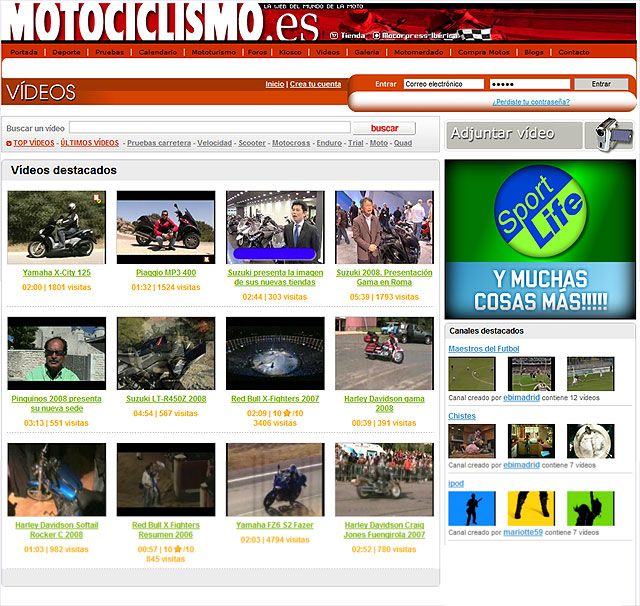Click the Inicio link
This screenshot has height=606, width=640.
coord(275,84)
